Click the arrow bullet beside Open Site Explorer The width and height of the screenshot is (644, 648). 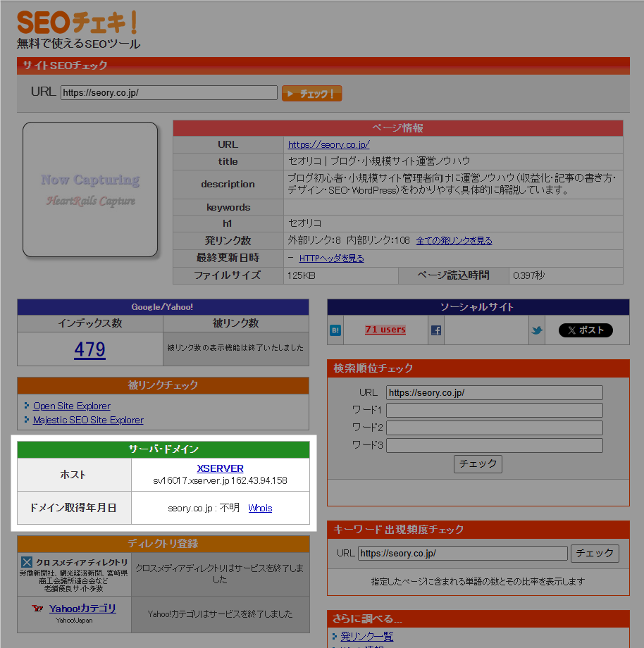[x=27, y=406]
